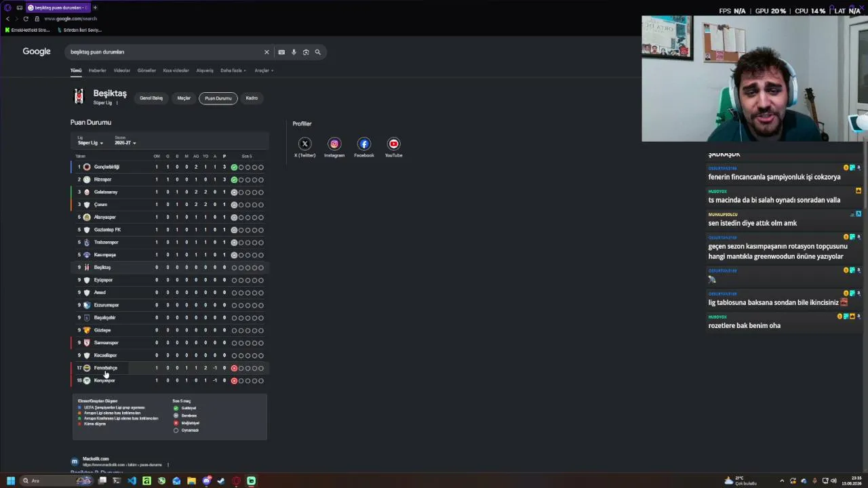Switch to the Videolar search tab
The width and height of the screenshot is (868, 488).
(122, 70)
